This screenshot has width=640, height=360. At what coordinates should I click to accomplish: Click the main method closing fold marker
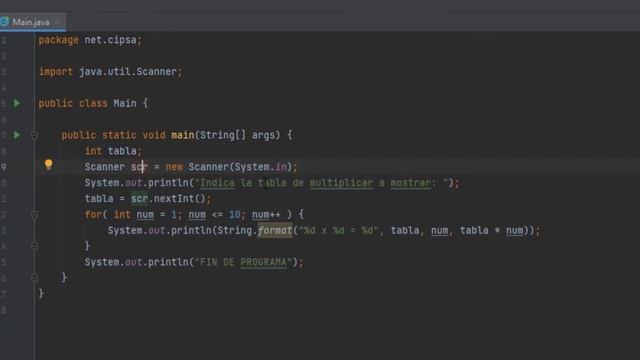(35, 278)
